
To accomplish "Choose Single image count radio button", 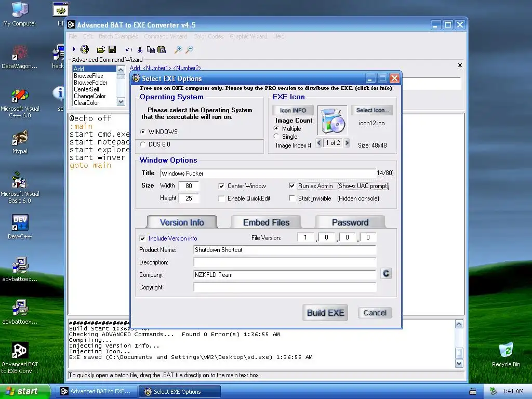I will pyautogui.click(x=276, y=137).
